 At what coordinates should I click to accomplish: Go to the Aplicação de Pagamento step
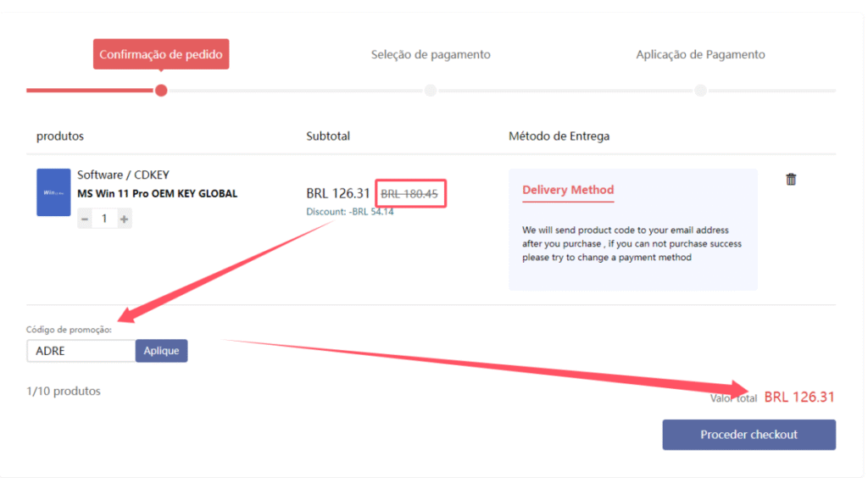pos(700,55)
